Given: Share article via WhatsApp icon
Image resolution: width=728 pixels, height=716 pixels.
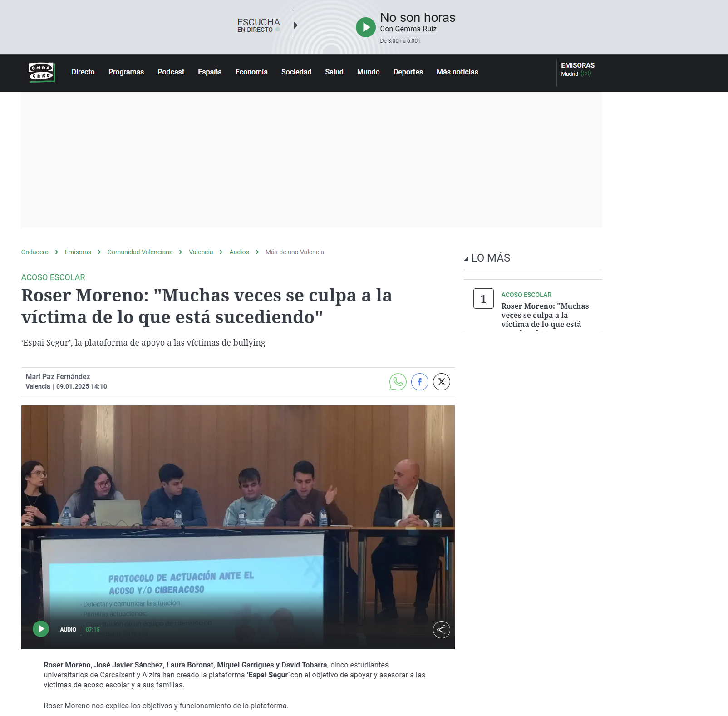Looking at the screenshot, I should tap(398, 382).
